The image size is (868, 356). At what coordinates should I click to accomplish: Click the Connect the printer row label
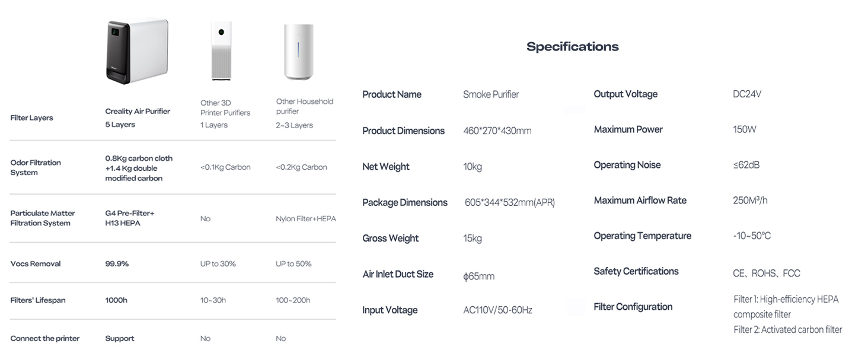point(45,339)
